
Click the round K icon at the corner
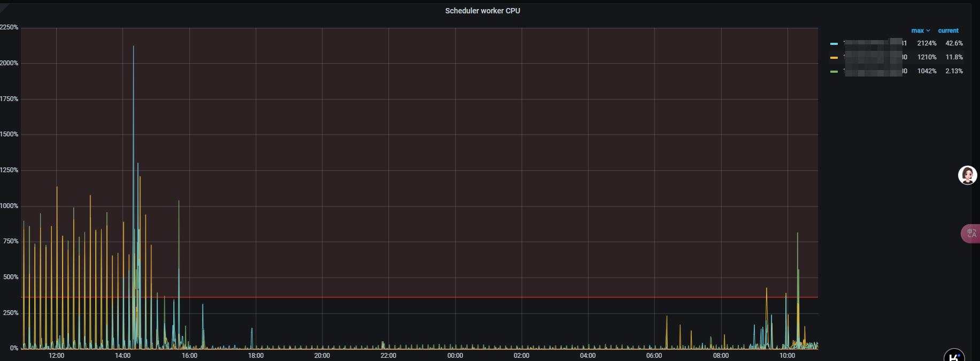(954, 356)
